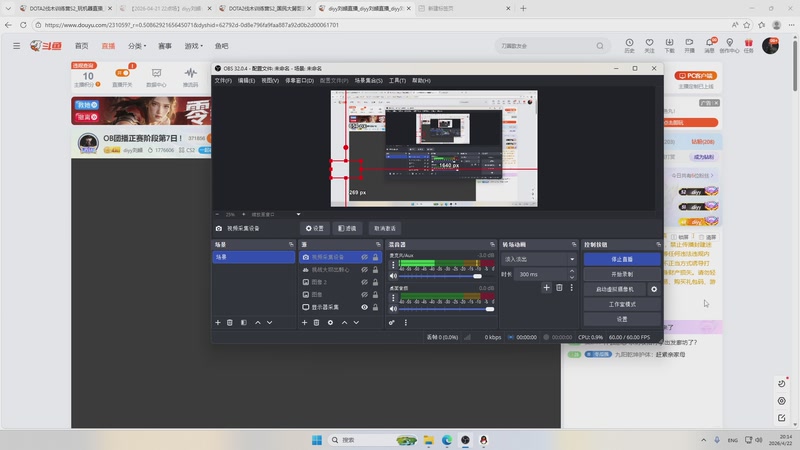Expand Douyu 分类 category dropdown

137,46
